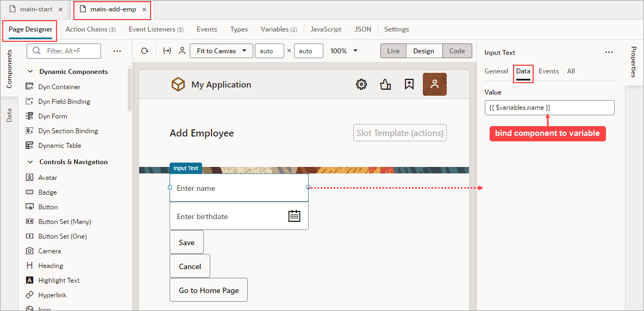The height and width of the screenshot is (311, 644).
Task: Open the Action Chains tab
Action: tap(90, 29)
